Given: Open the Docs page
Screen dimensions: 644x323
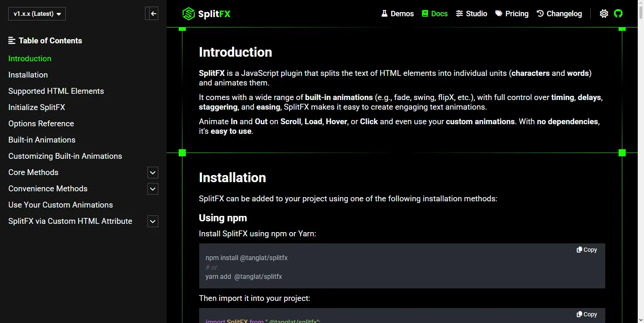Looking at the screenshot, I should (434, 14).
